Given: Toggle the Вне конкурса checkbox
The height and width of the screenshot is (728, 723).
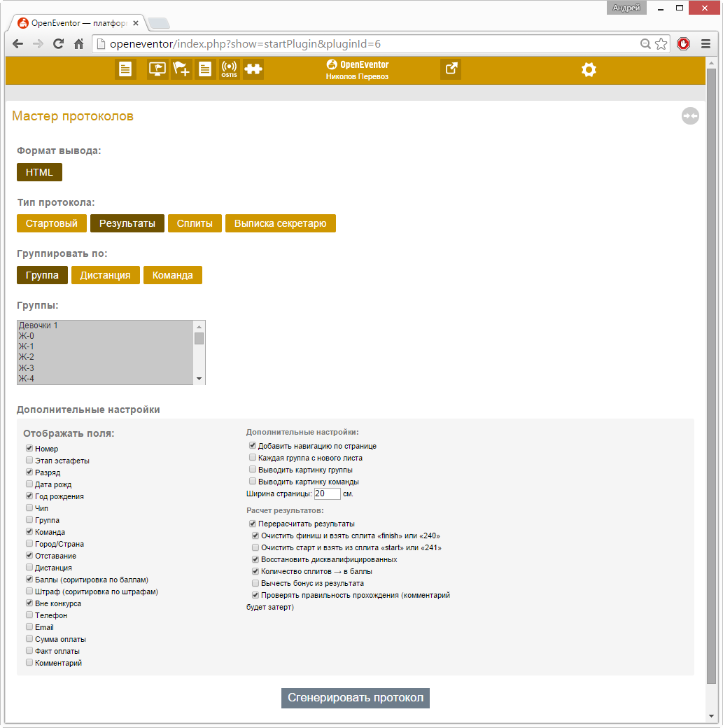Looking at the screenshot, I should click(29, 603).
